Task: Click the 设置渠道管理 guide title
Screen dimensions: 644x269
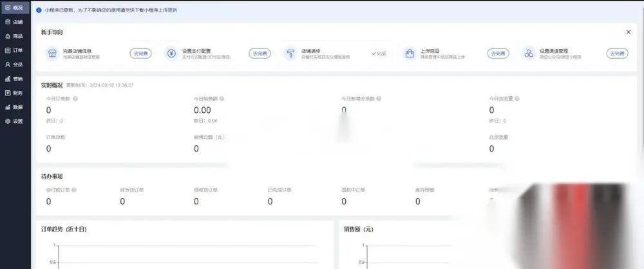Action: (x=554, y=51)
